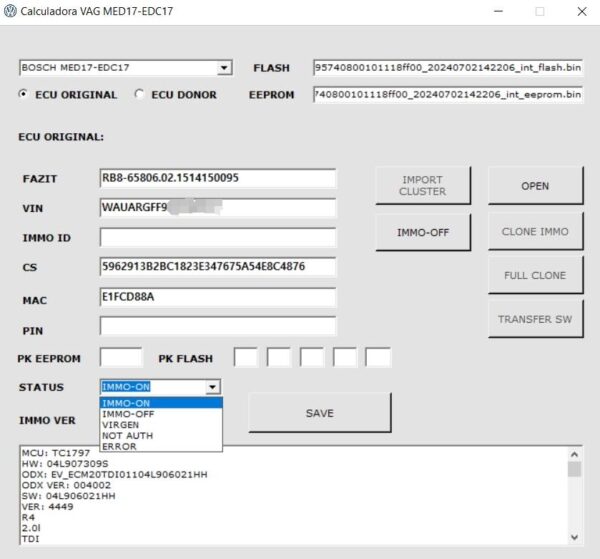Click the log scrollbar thumb

(x=574, y=469)
